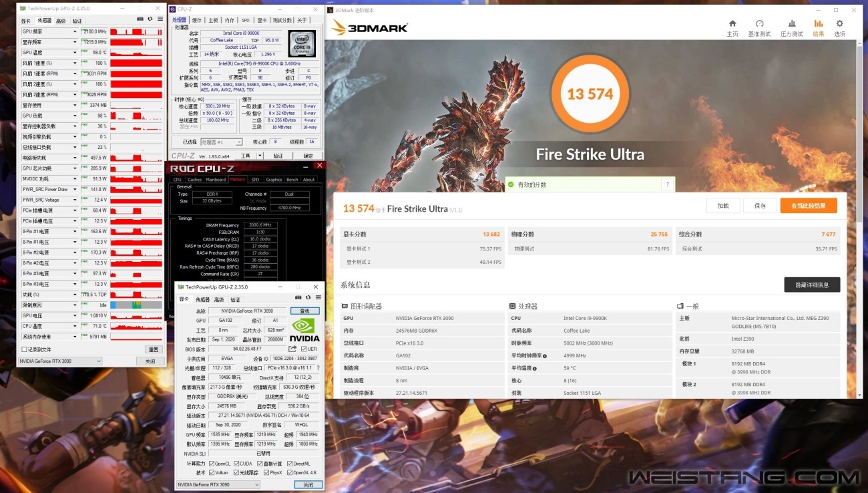Click the orange compare results online button
The height and width of the screenshot is (493, 868).
point(808,206)
